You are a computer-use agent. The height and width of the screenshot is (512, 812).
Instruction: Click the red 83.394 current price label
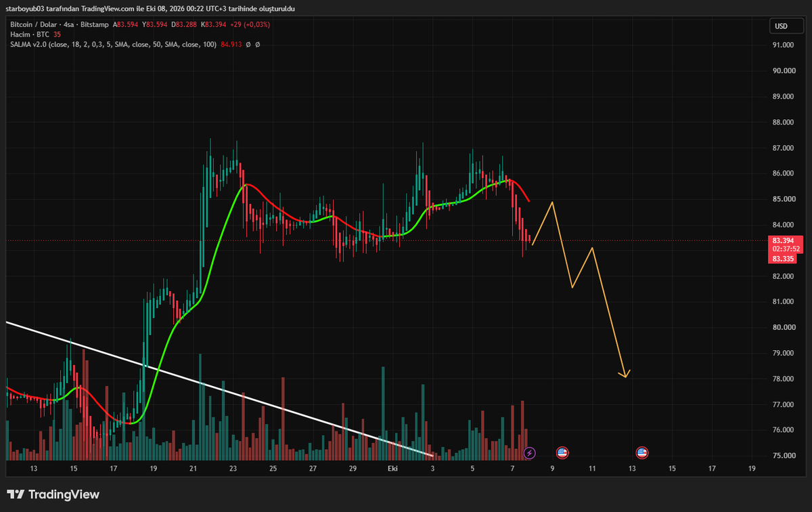[x=785, y=240]
